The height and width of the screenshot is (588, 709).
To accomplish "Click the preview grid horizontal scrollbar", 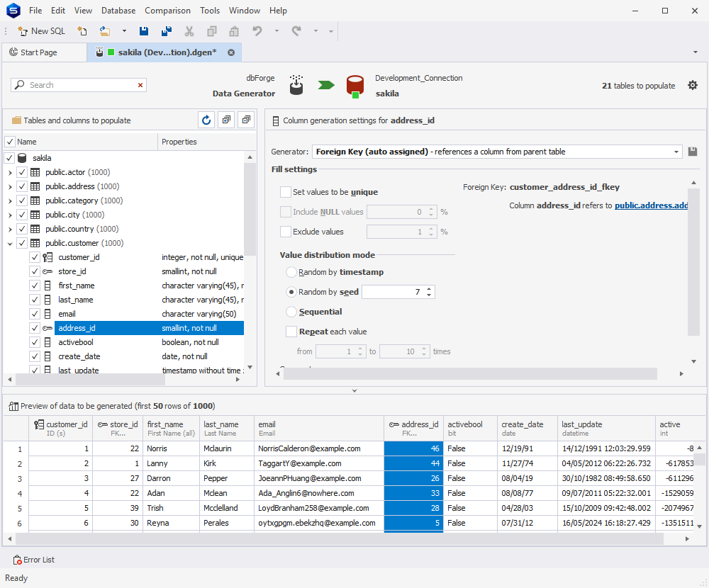I will click(339, 538).
